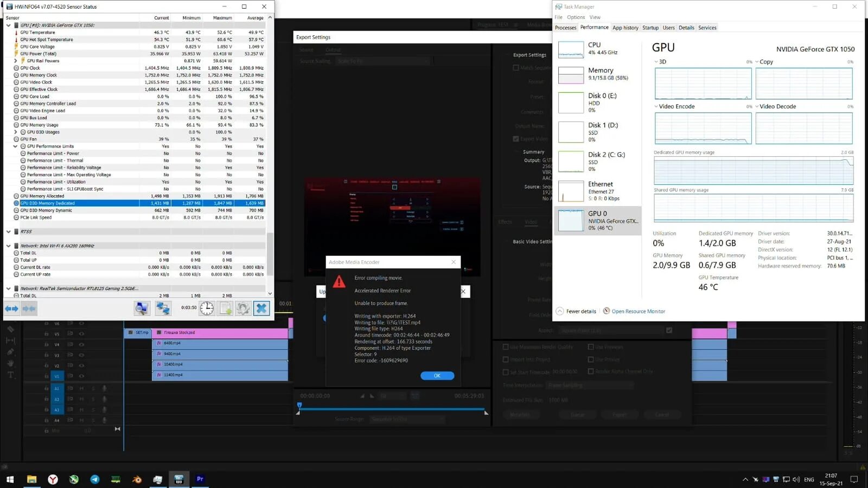Solo audio track A2 with S button
The height and width of the screenshot is (488, 868).
tap(93, 399)
